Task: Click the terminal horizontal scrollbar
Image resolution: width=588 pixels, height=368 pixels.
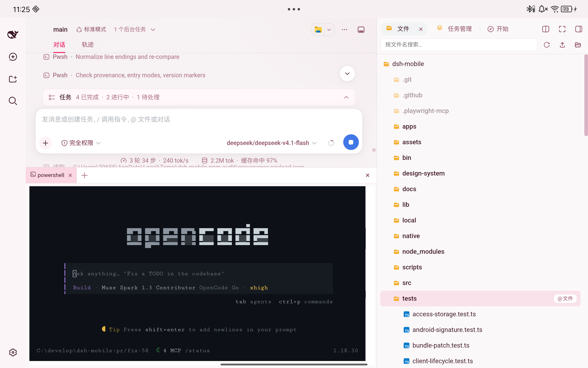Action: [x=294, y=364]
